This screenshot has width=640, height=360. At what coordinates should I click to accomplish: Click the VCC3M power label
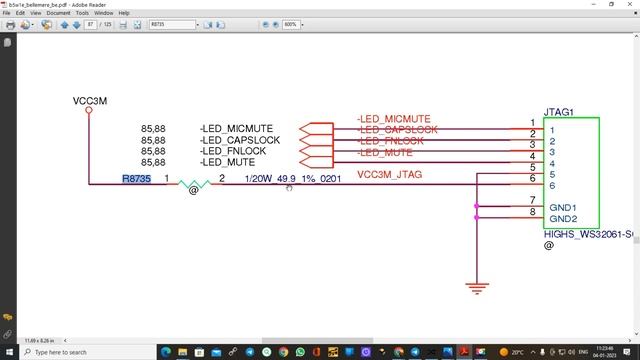90,101
